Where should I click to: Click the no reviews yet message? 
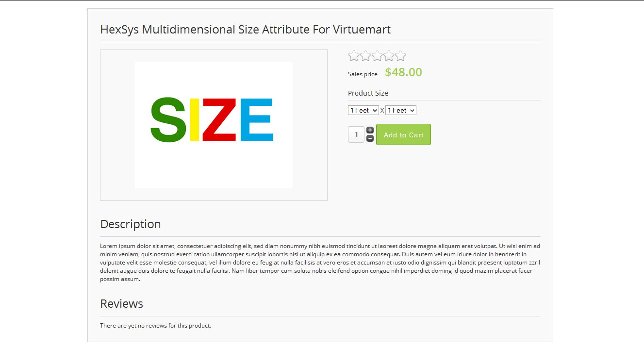[155, 326]
